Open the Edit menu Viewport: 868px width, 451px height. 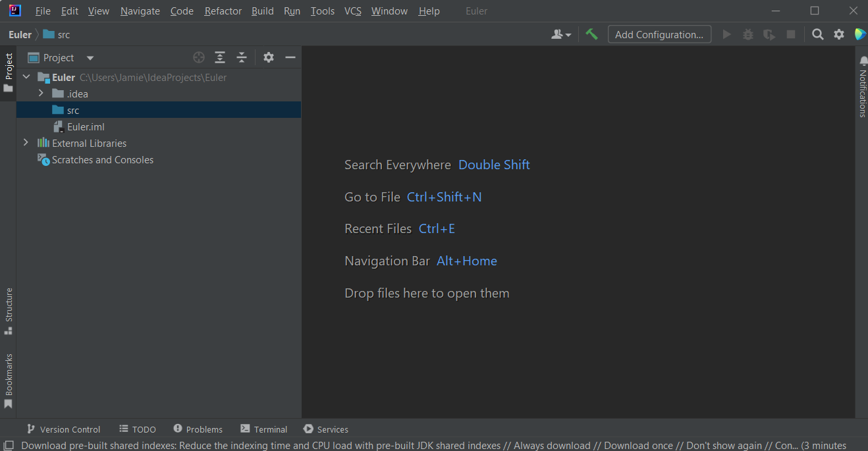point(69,11)
